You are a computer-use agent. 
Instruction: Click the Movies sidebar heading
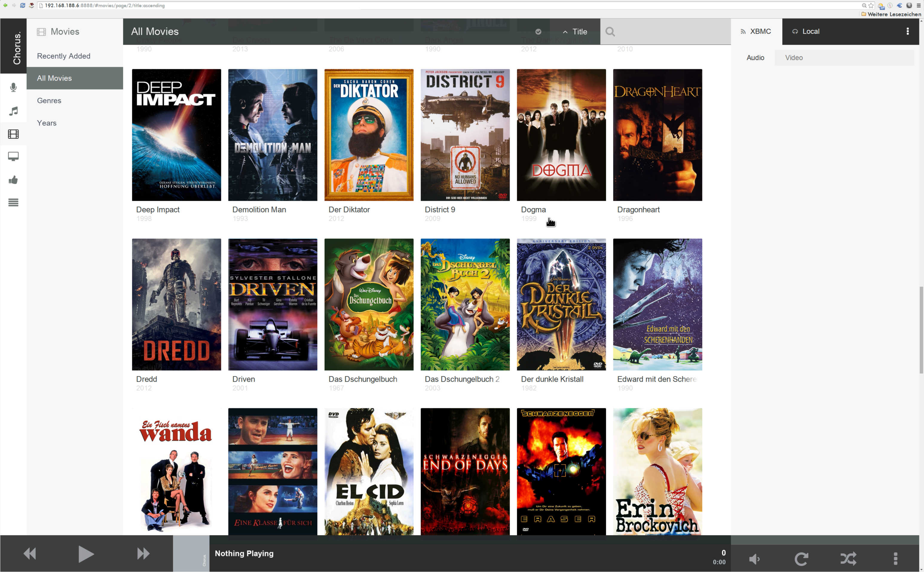point(58,32)
